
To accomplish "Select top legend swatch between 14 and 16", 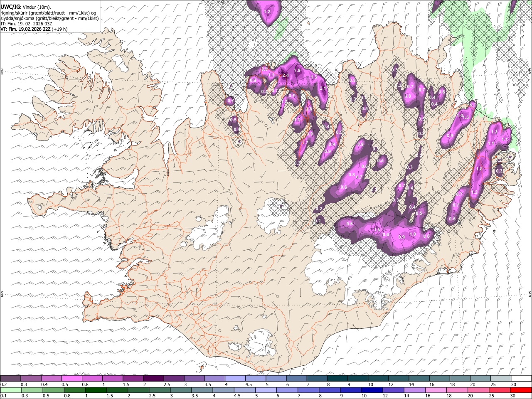I will 419,378.
